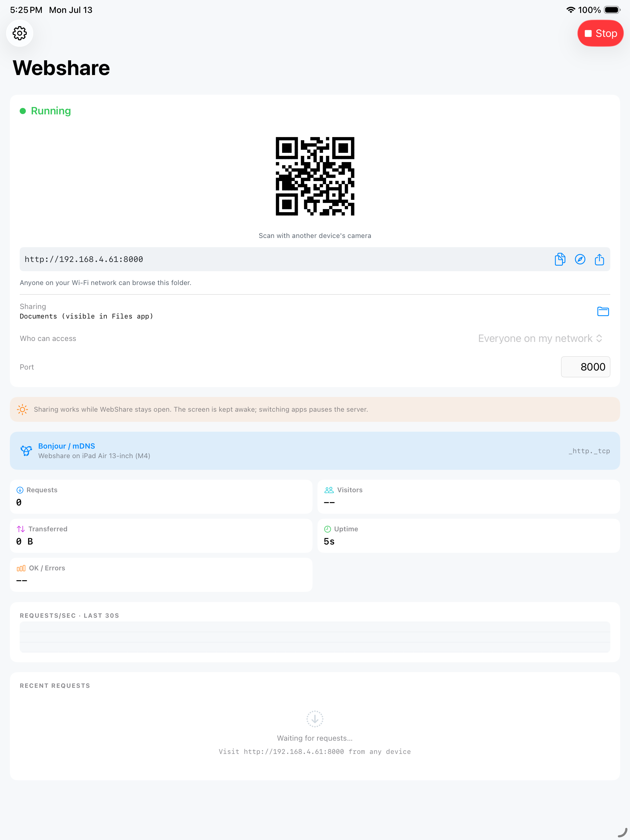Screen dimensions: 630x840
Task: Stop the running server
Action: tap(600, 34)
